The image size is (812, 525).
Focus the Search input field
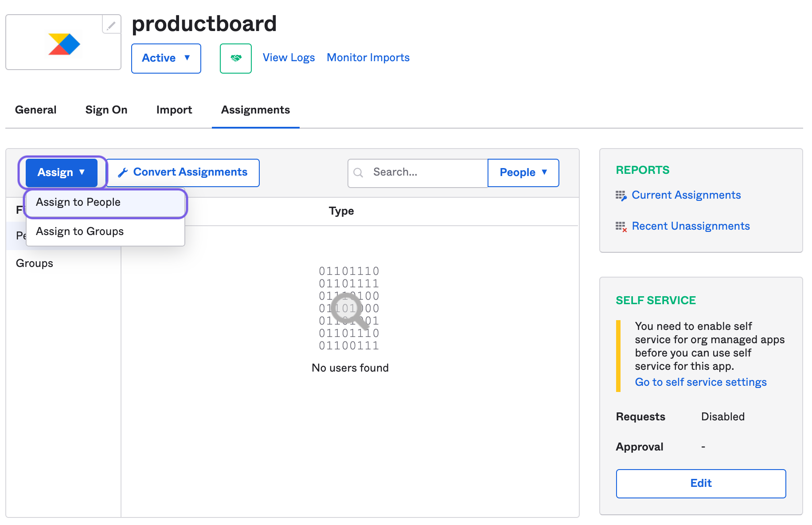418,172
